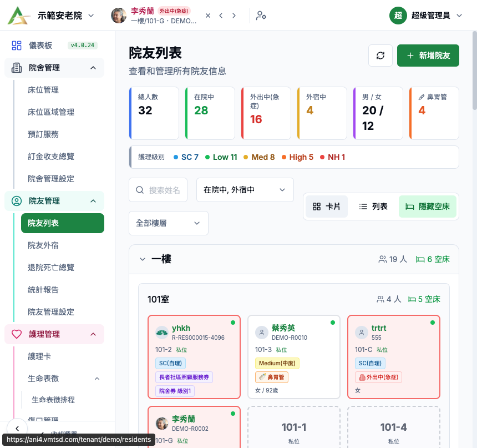Click the yhkh avatar icon
477x448 pixels.
[162, 333]
